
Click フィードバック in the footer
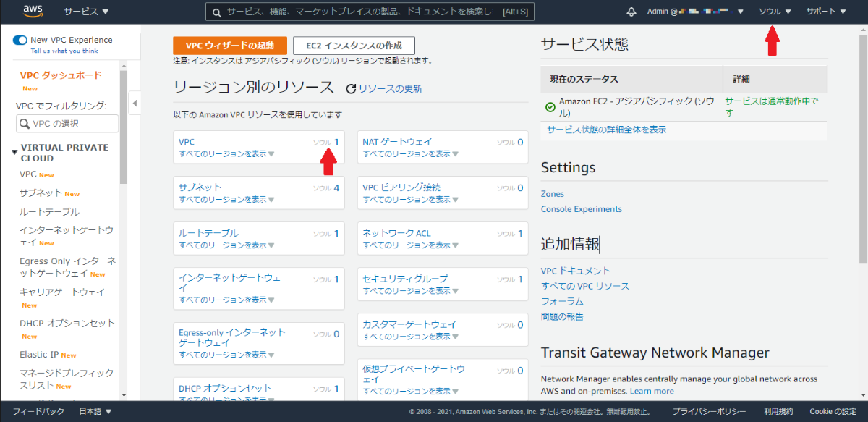(x=38, y=412)
